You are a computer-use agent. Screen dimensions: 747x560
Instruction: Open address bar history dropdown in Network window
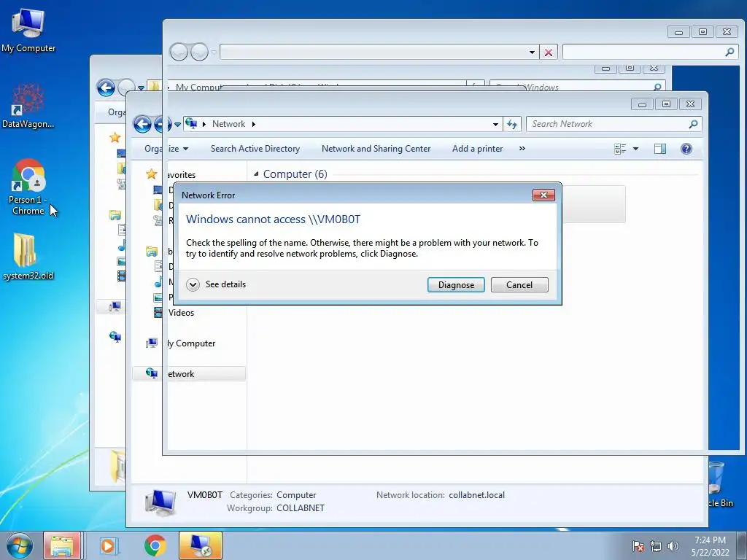pos(495,124)
